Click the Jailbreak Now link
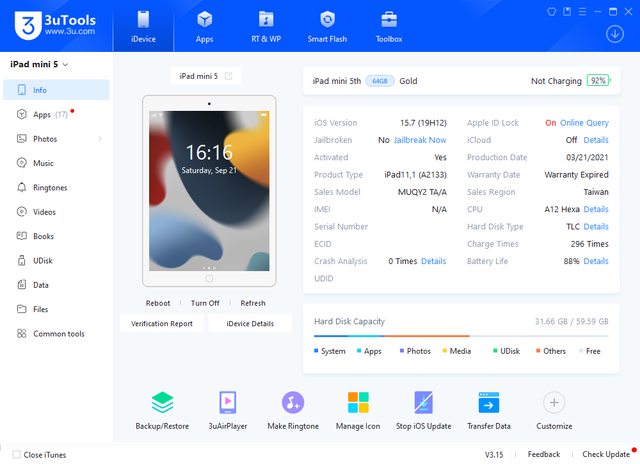 click(423, 140)
